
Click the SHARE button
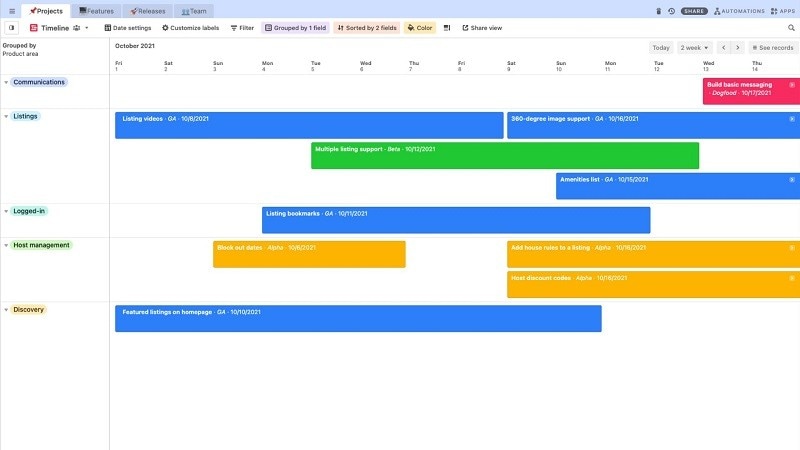694,11
